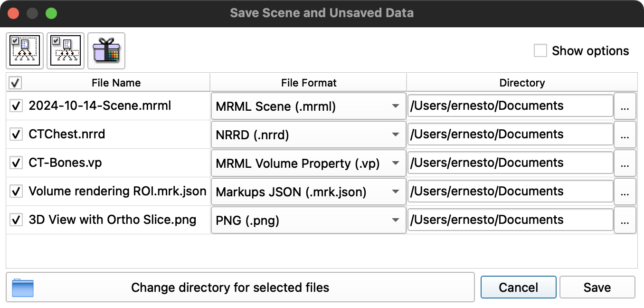The height and width of the screenshot is (308, 644).
Task: Uncheck the Volume rendering ROI.mrk.json checkbox
Action: 16,192
